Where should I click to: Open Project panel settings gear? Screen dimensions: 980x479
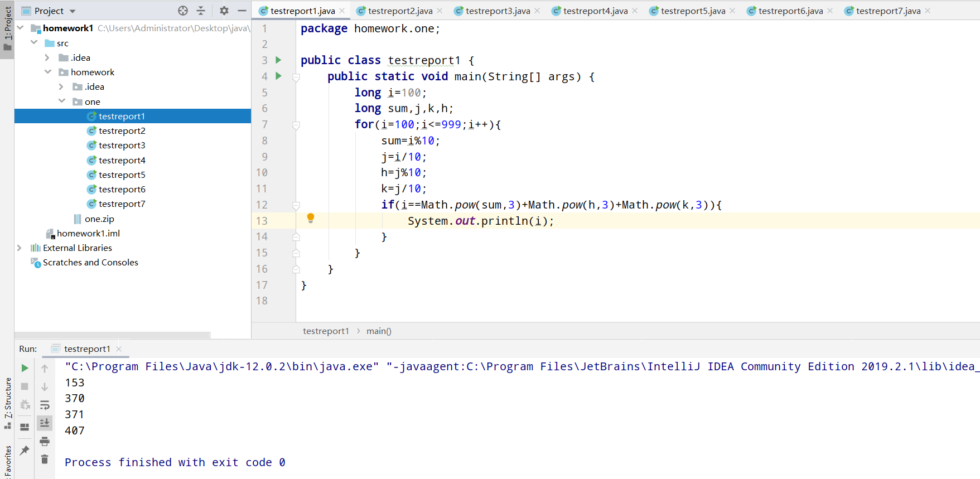point(224,11)
